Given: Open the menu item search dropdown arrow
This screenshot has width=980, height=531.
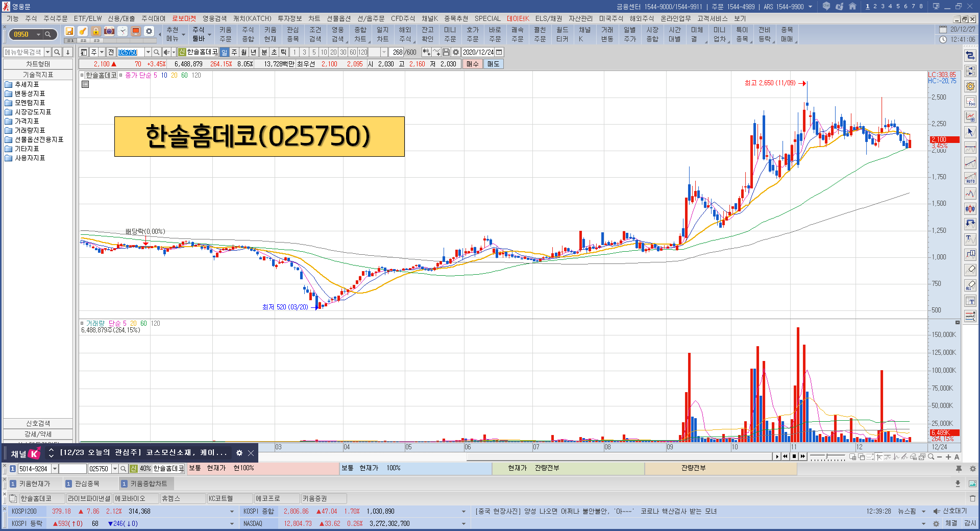Looking at the screenshot, I should (x=47, y=52).
